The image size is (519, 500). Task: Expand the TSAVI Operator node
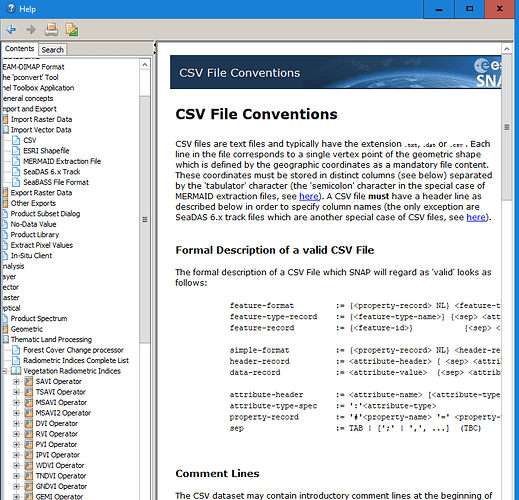(16, 392)
